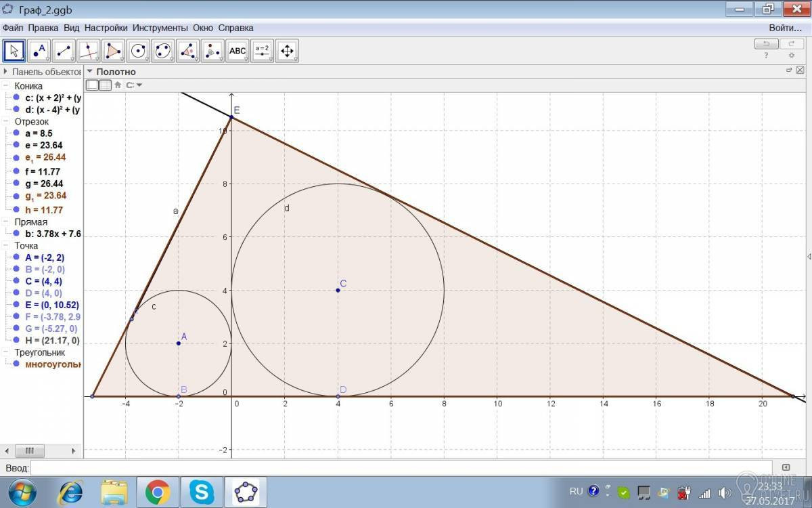The image size is (812, 508).
Task: Click the Войти... sign-in link
Action: pyautogui.click(x=786, y=28)
